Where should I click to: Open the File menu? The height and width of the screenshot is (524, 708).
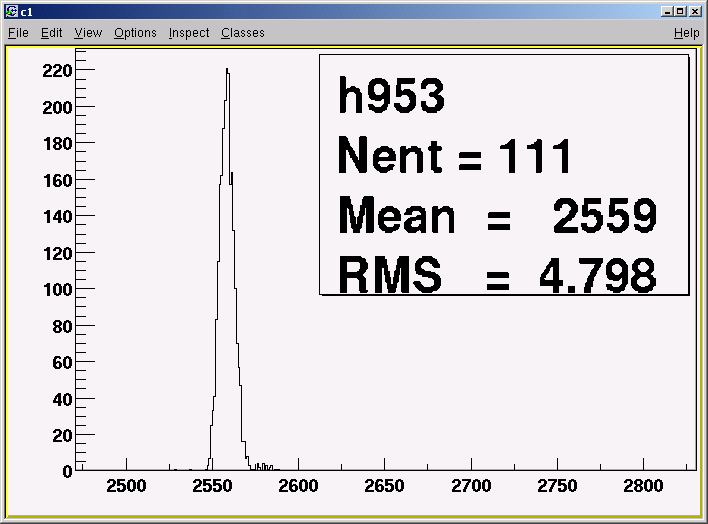18,33
